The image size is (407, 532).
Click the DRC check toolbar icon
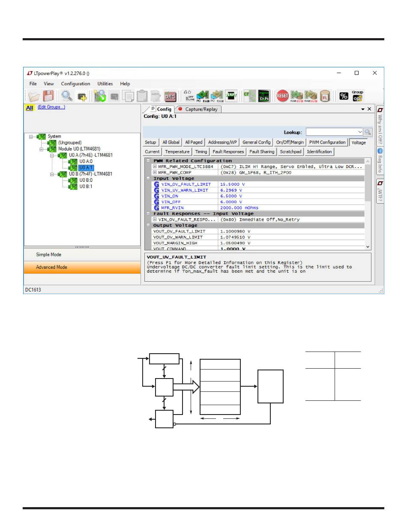pos(171,96)
